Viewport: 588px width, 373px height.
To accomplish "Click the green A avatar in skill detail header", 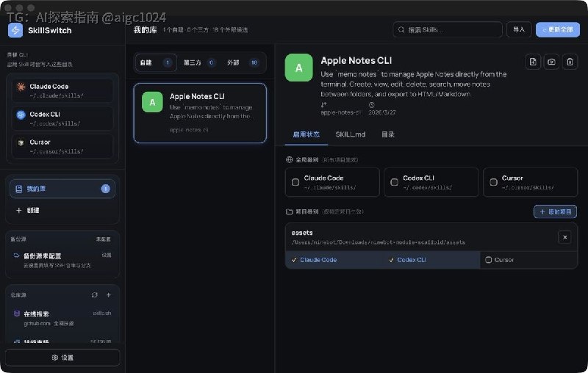I will tap(299, 68).
